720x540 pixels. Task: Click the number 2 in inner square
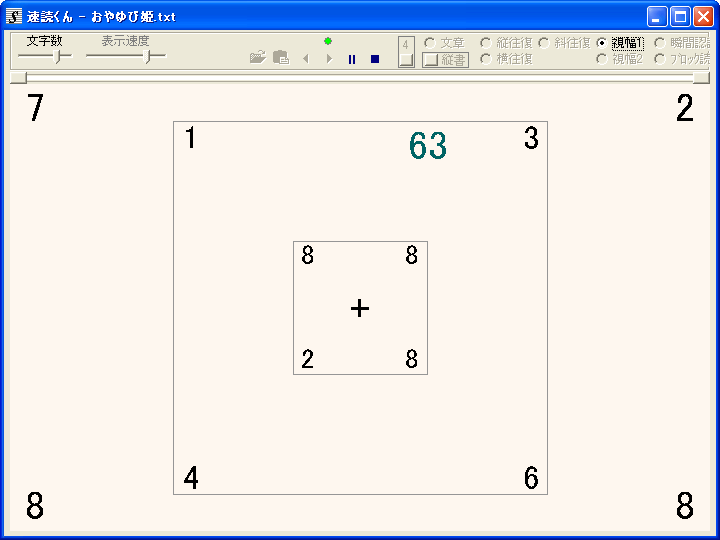click(x=308, y=359)
